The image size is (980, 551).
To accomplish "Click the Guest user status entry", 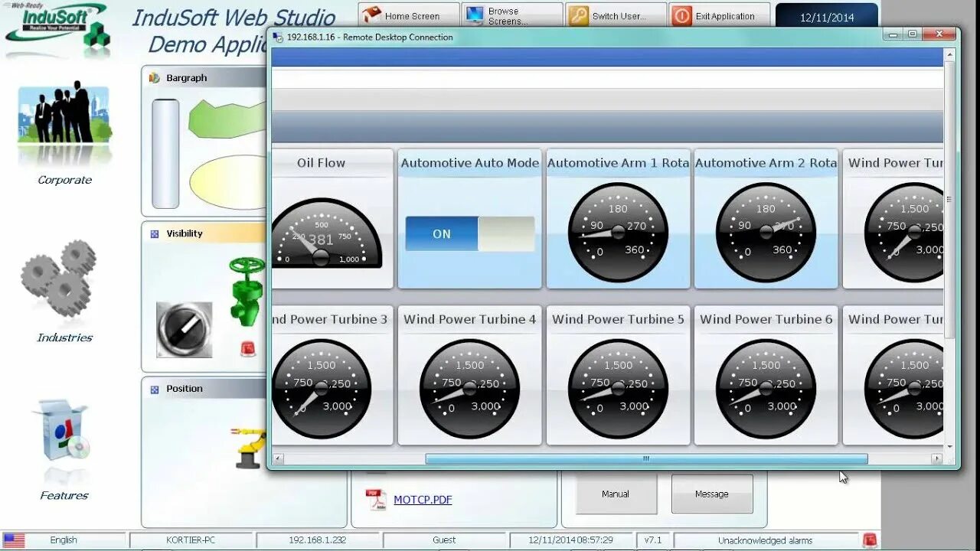I will click(x=444, y=540).
